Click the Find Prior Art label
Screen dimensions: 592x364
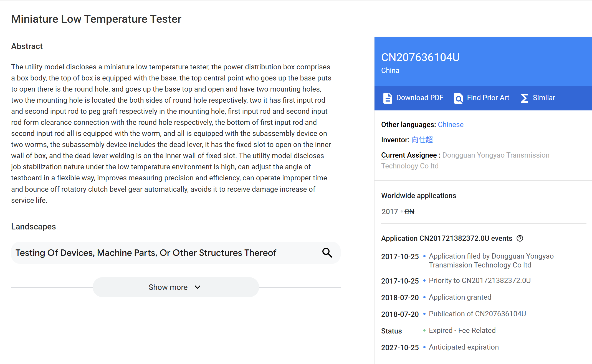(x=488, y=98)
